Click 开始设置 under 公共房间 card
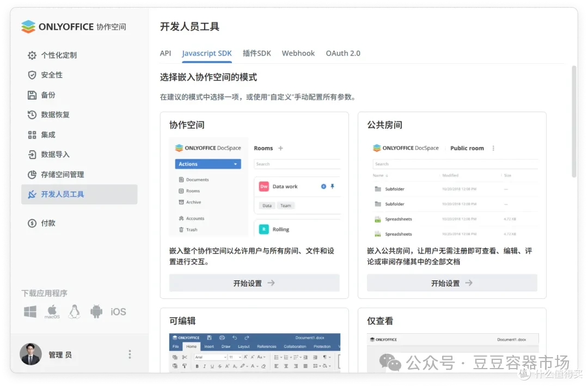The width and height of the screenshot is (588, 386). coord(452,283)
